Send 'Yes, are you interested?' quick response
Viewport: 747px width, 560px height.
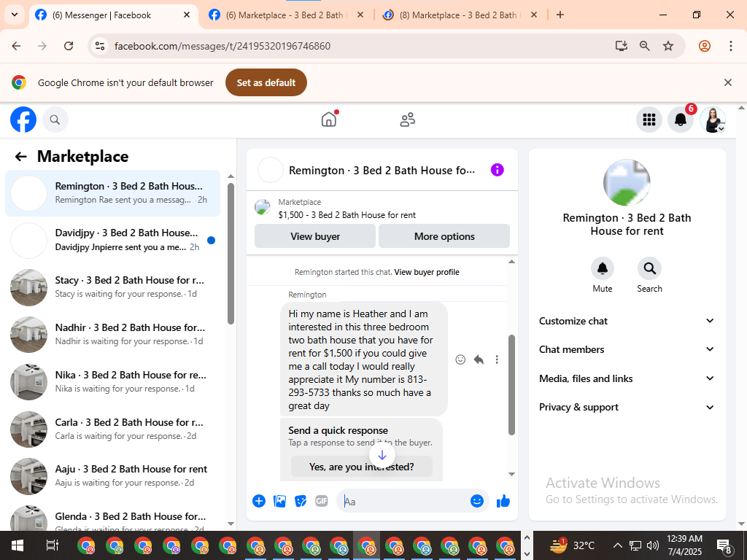click(x=362, y=467)
